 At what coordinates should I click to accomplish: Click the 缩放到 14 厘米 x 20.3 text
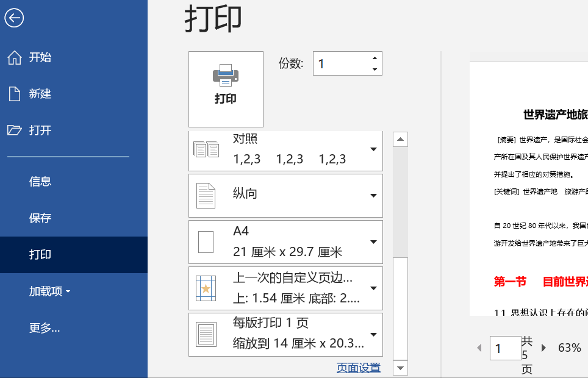click(x=298, y=343)
